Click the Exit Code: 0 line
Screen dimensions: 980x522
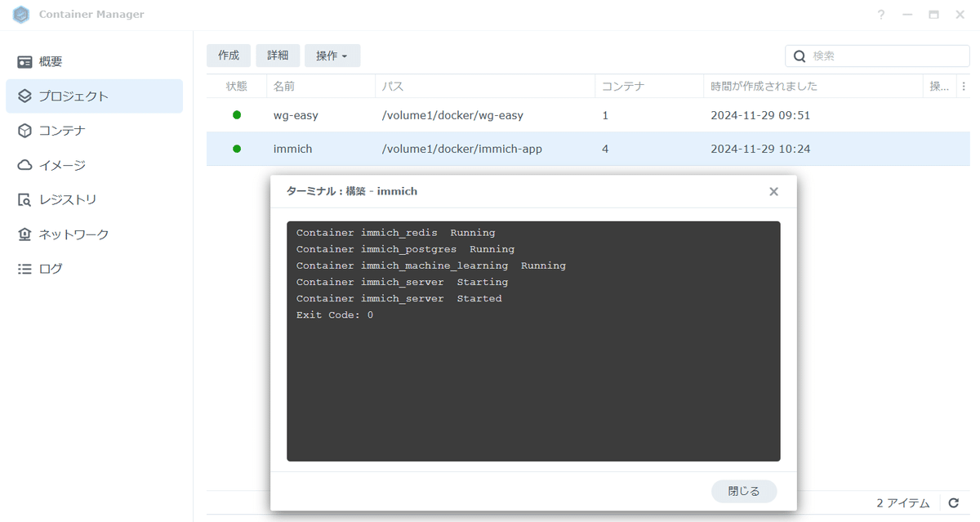point(335,315)
